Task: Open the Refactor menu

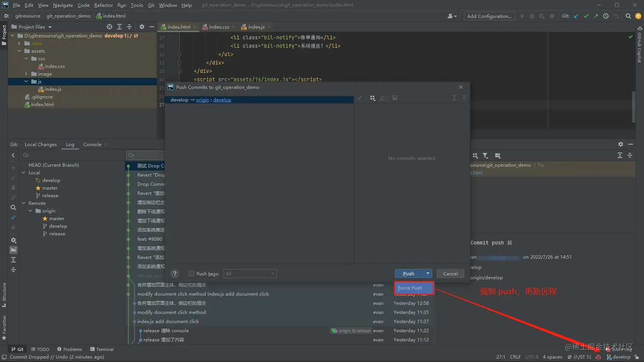Action: coord(103,5)
